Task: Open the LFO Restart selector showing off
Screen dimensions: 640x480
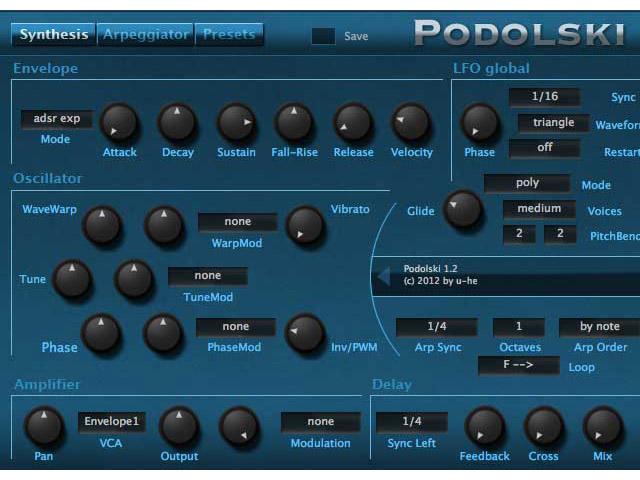Action: tap(544, 148)
